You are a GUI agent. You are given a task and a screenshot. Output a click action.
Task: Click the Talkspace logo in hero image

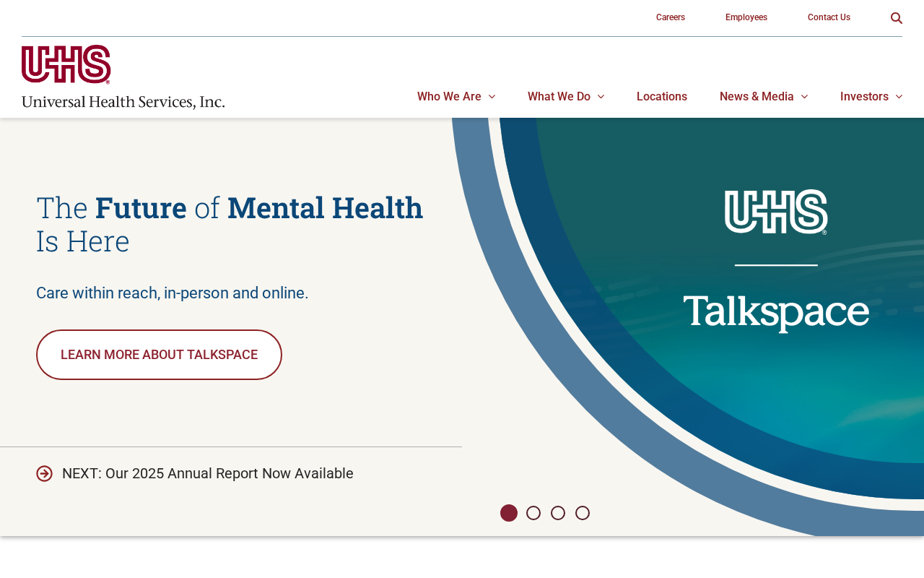776,314
